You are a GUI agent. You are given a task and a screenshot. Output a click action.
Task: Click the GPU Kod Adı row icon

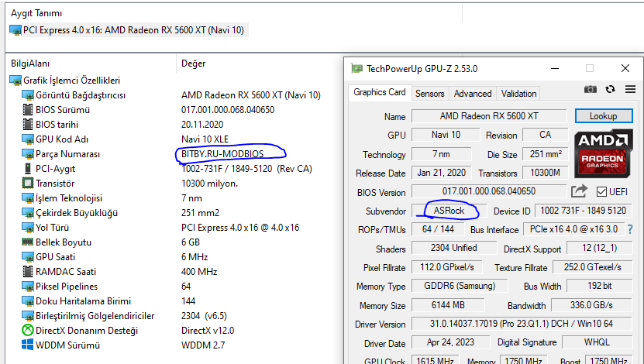pyautogui.click(x=28, y=139)
